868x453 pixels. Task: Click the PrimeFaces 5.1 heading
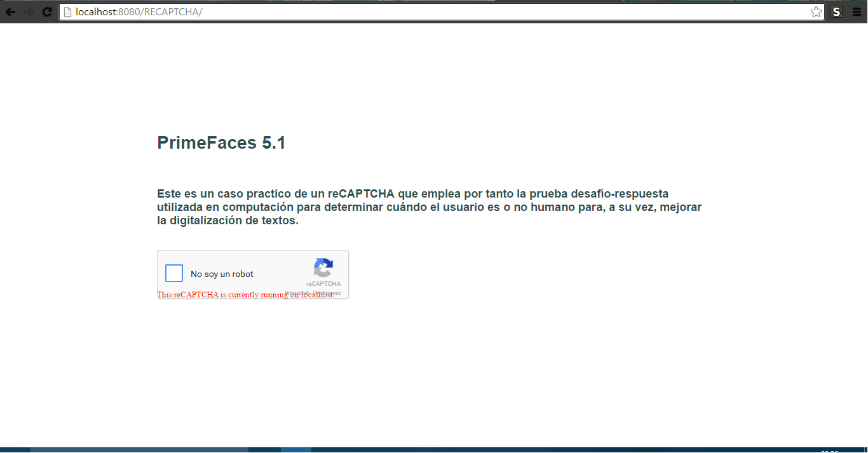pos(221,143)
